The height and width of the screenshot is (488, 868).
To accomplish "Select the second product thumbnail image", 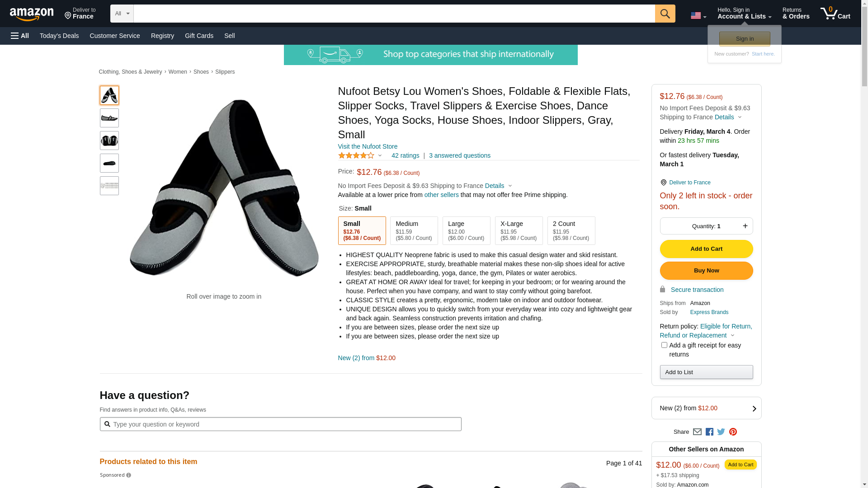I will pos(109,118).
